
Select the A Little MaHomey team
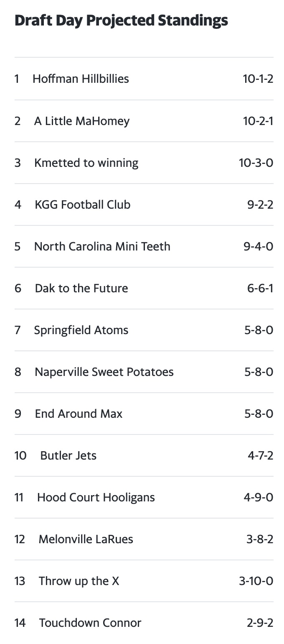pyautogui.click(x=82, y=121)
